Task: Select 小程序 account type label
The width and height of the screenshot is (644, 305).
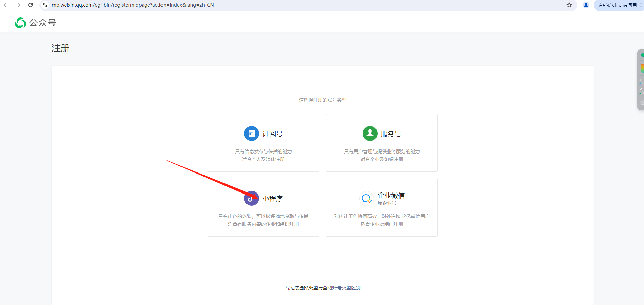Action: pos(273,199)
